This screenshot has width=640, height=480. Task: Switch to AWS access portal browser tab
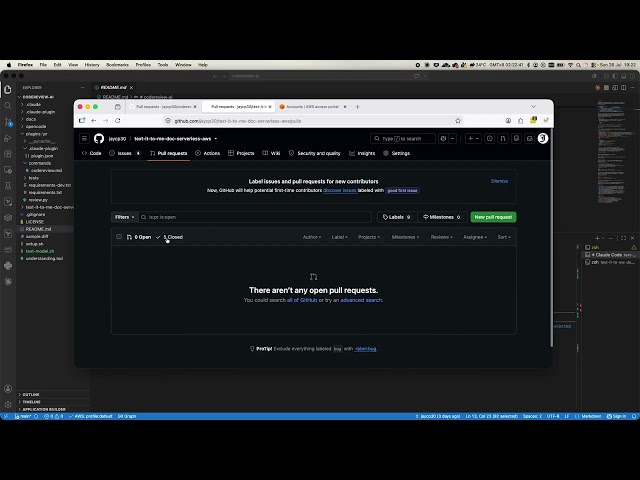[312, 107]
